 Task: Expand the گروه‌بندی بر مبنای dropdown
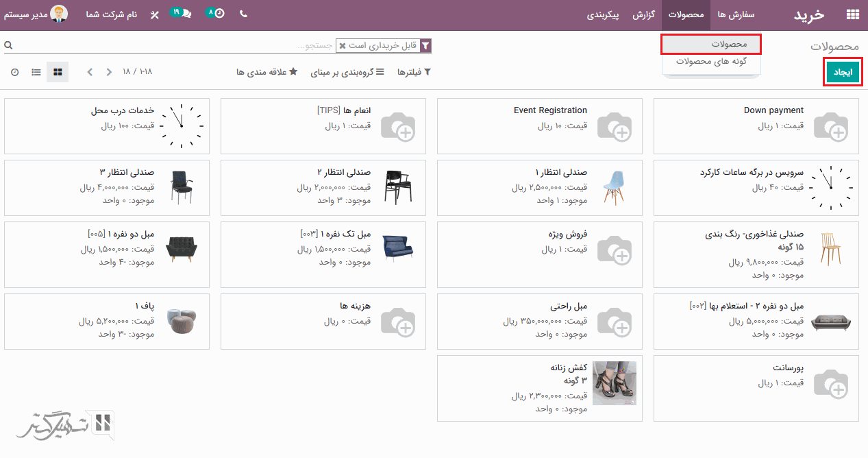click(x=347, y=72)
